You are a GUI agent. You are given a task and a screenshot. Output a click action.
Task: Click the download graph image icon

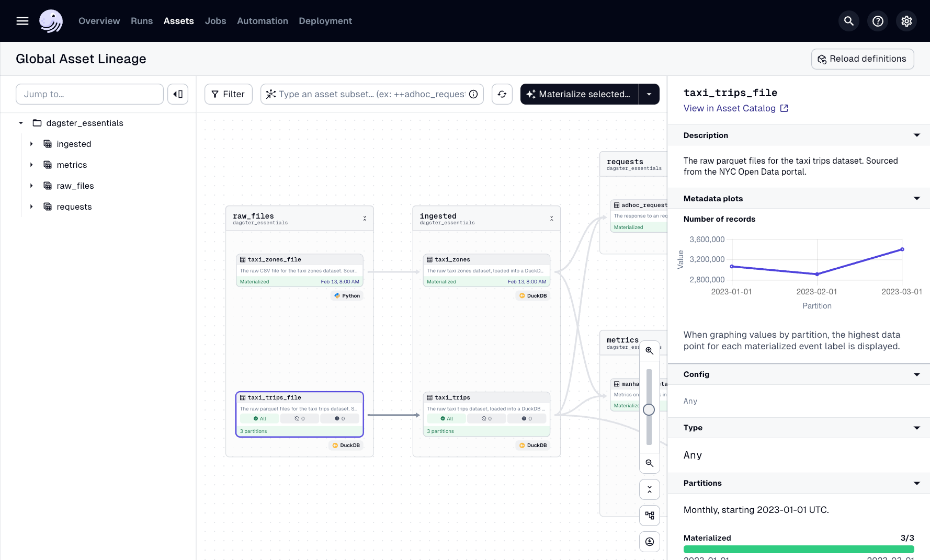point(649,542)
